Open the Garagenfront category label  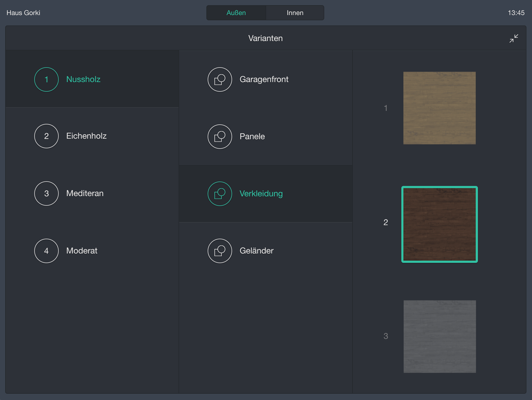pyautogui.click(x=264, y=79)
